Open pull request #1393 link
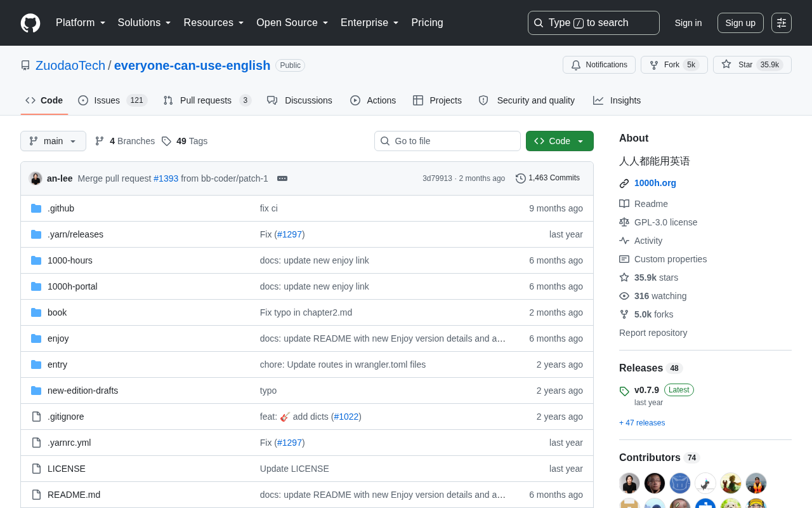812x508 pixels. pos(166,178)
